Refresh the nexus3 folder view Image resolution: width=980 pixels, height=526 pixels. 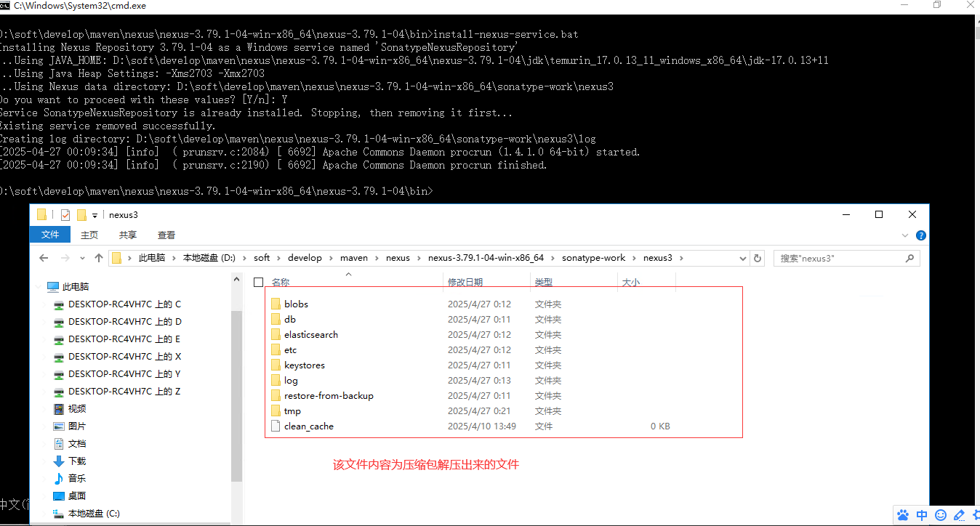pyautogui.click(x=758, y=258)
